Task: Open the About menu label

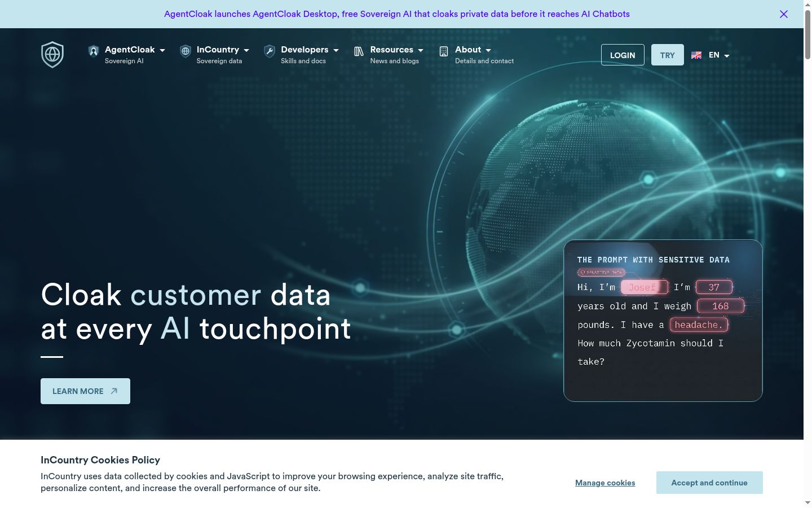Action: pyautogui.click(x=468, y=50)
